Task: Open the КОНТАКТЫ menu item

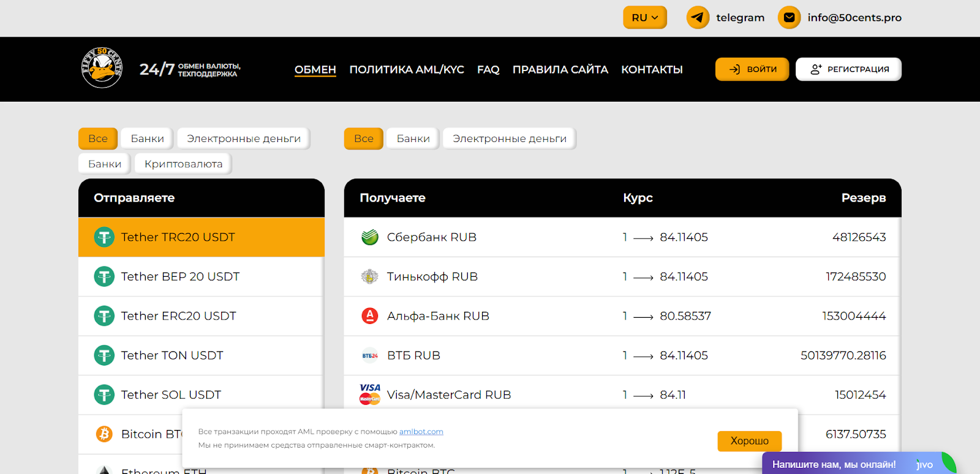Action: (652, 69)
